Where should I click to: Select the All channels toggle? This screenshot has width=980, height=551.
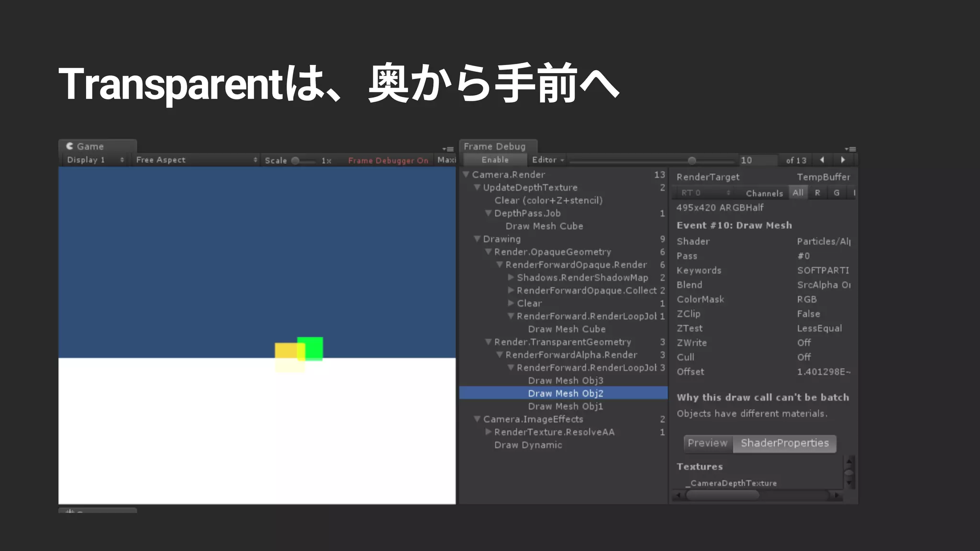798,193
